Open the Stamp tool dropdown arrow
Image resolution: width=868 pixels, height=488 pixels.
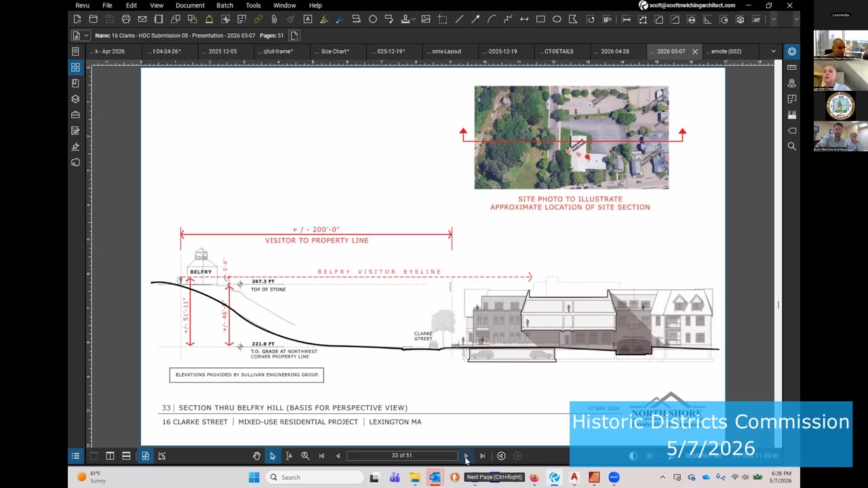[414, 20]
